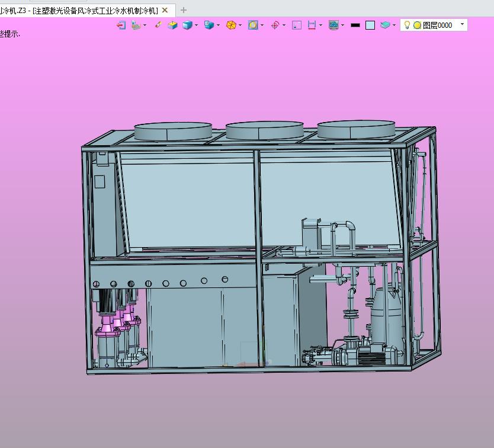Image resolution: width=494 pixels, height=448 pixels.
Task: Select the left fan cylinder on the chiller model
Action: click(173, 131)
